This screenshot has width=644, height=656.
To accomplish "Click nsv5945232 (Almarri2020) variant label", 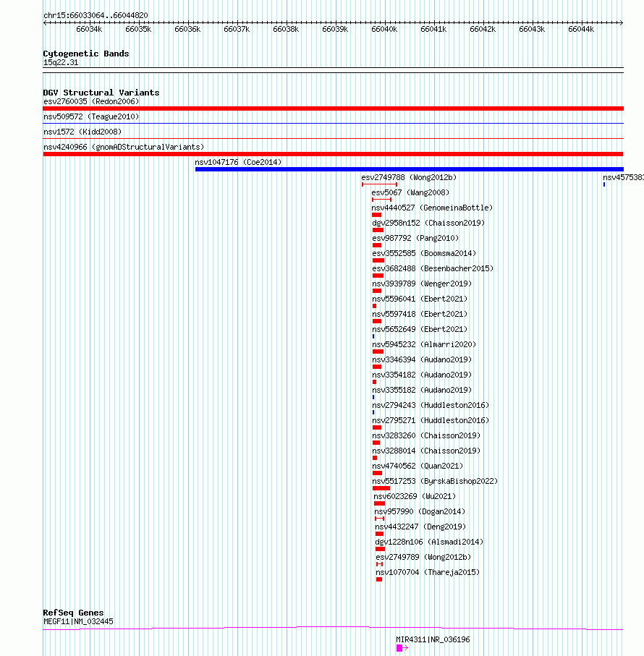I will [x=424, y=345].
